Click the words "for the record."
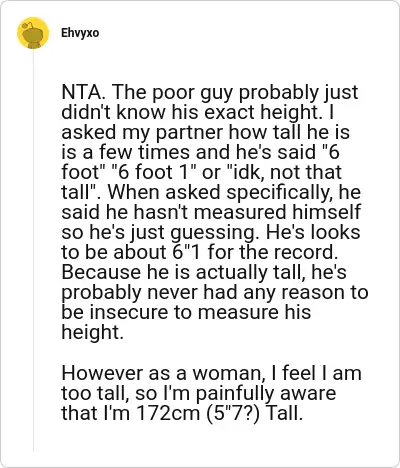The image size is (400, 468). 273,252
